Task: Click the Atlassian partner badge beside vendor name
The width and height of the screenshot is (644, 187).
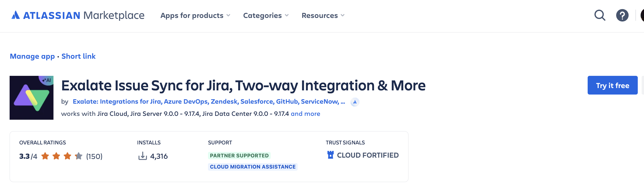Action: 355,102
